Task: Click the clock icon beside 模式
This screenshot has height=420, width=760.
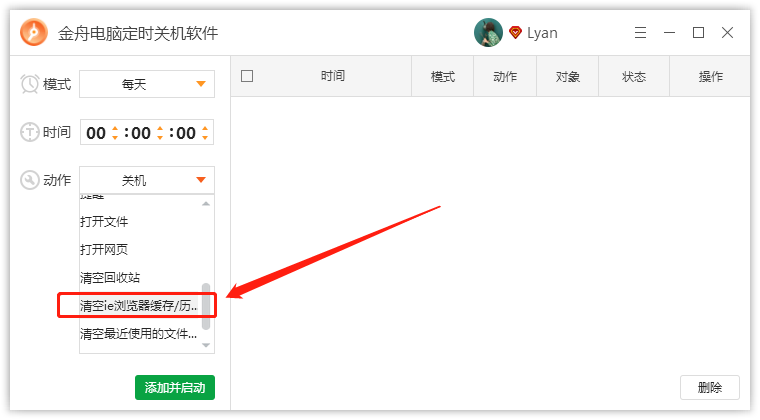Action: pyautogui.click(x=30, y=84)
